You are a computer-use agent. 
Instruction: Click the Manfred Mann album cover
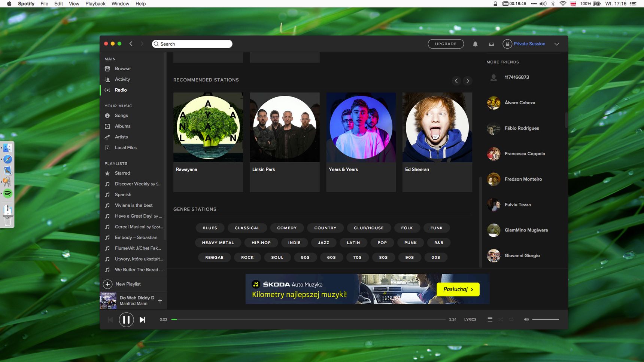[108, 301]
